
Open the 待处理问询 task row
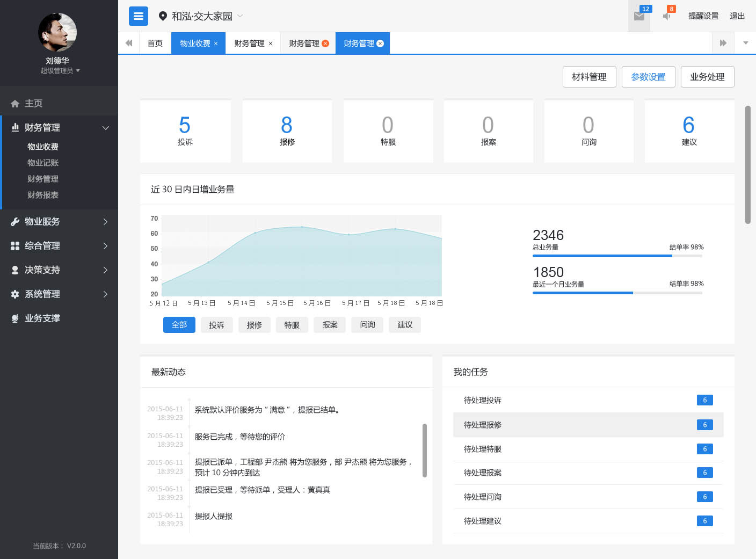click(x=588, y=497)
